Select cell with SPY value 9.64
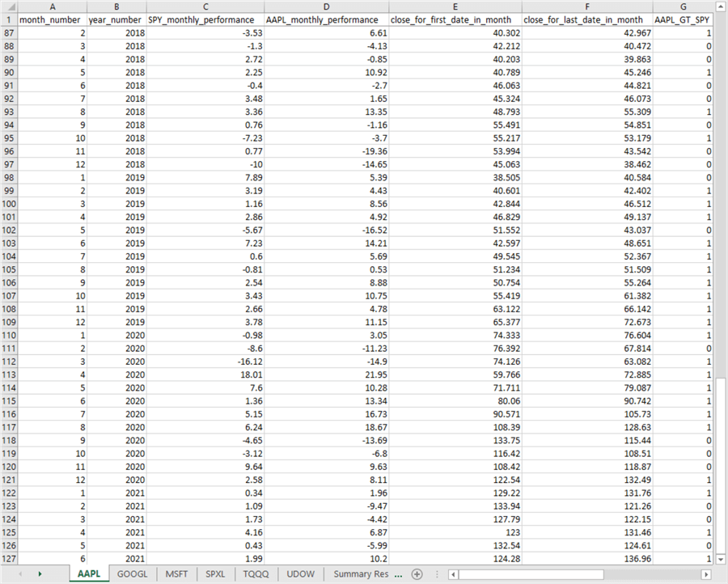 point(205,467)
